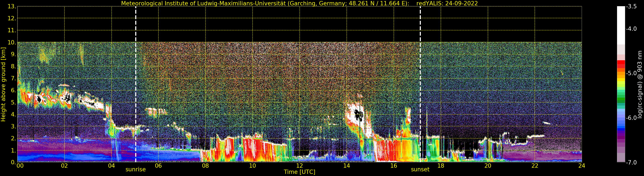Select the 'sunrise' label below the time axis
644x176 pixels.
point(135,170)
